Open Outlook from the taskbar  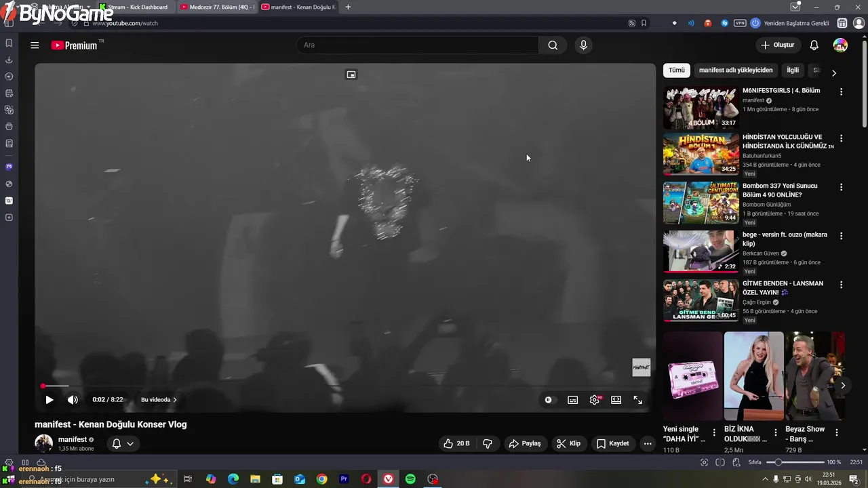(300, 479)
